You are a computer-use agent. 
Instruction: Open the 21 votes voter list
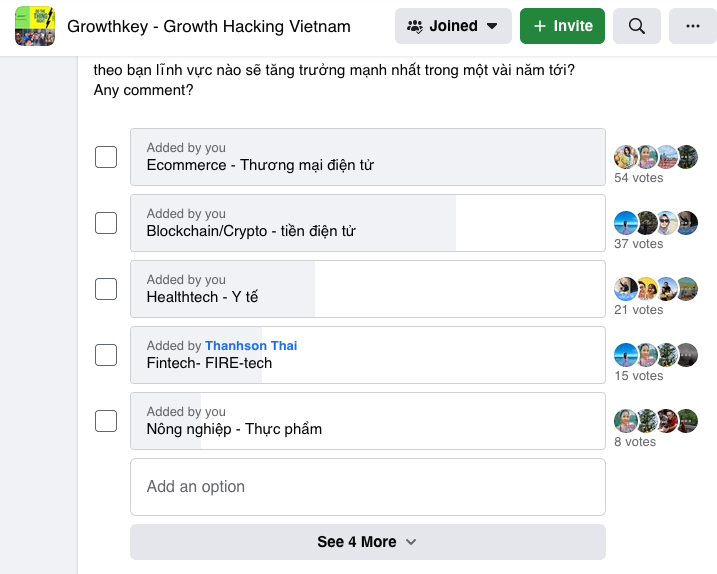[638, 310]
